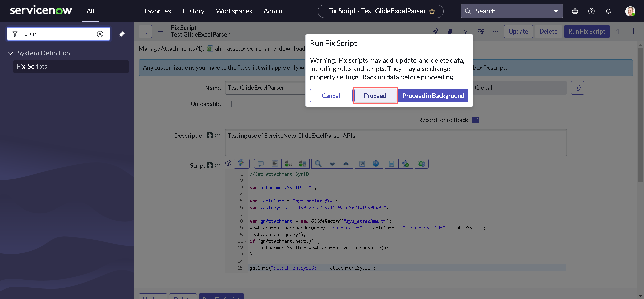644x299 pixels.
Task: Open the Favorites menu
Action: 158,11
